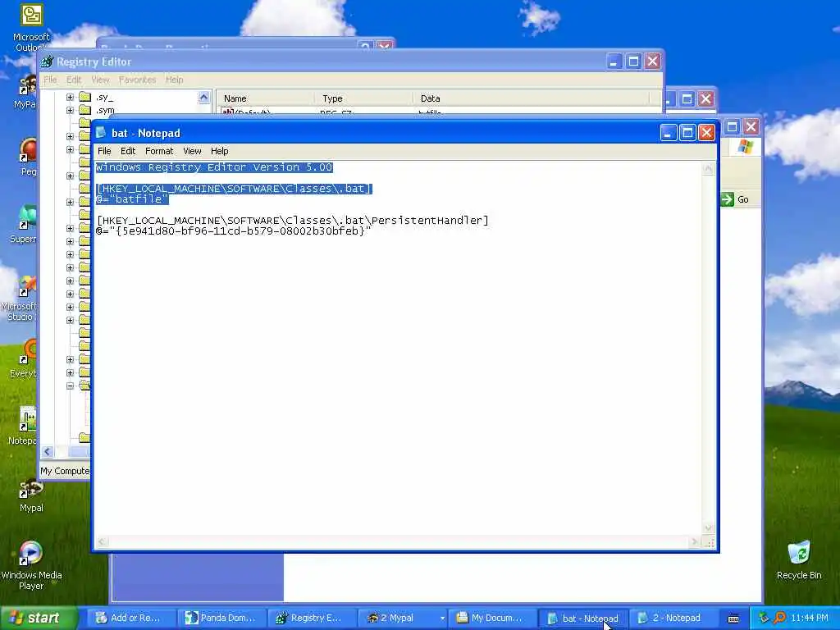The height and width of the screenshot is (630, 840).
Task: Click the first system tray icon left of the magnifier
Action: tap(764, 618)
